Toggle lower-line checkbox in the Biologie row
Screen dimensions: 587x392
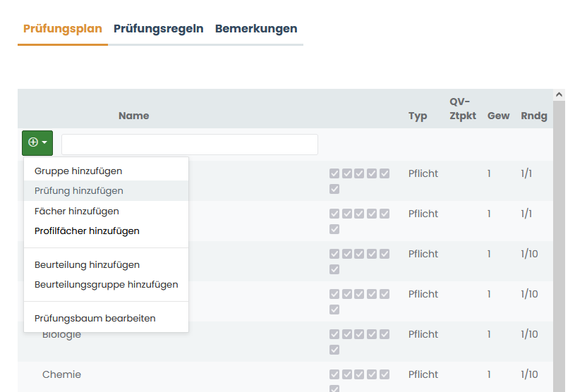(334, 350)
